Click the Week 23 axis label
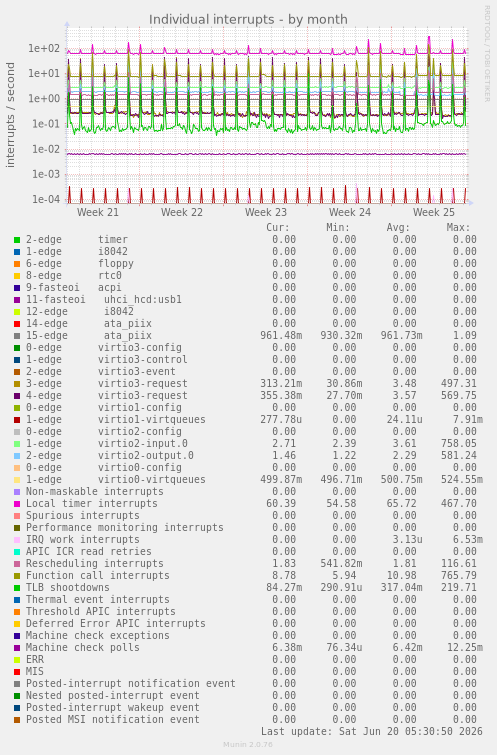The image size is (497, 755). [x=265, y=212]
